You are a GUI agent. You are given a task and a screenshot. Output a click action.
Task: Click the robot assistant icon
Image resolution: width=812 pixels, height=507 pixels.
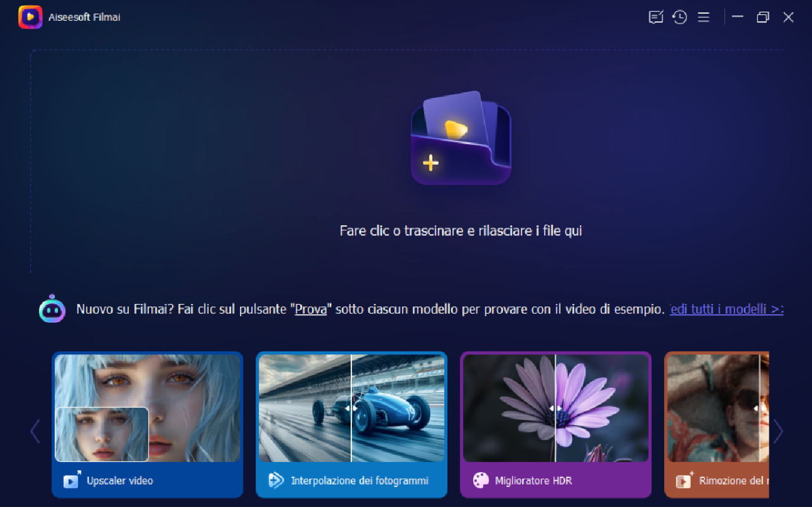(51, 309)
